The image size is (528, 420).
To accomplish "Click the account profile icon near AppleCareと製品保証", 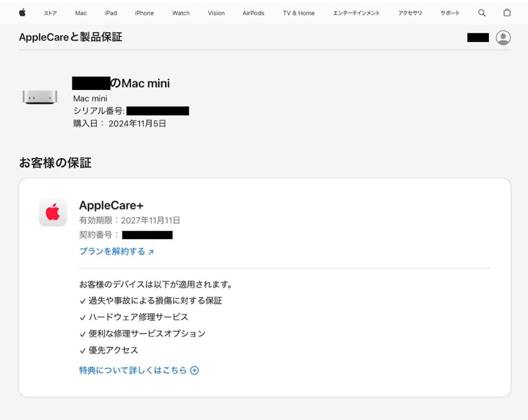I will (x=503, y=37).
